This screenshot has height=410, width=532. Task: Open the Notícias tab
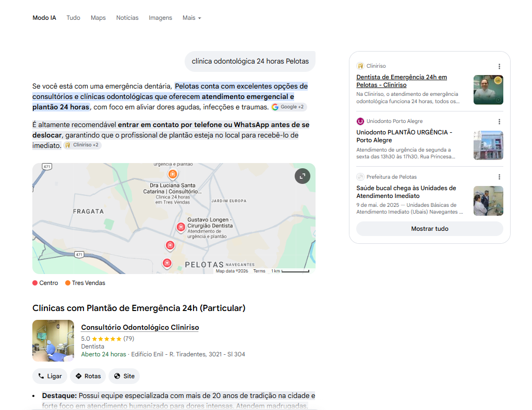pyautogui.click(x=127, y=18)
